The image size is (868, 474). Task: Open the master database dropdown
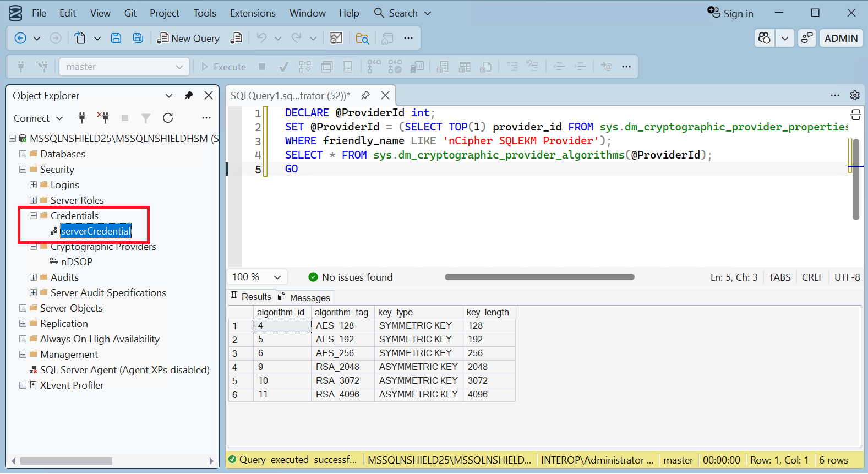point(124,67)
